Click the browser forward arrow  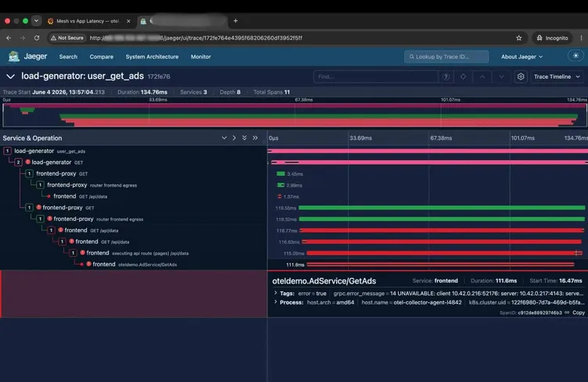pyautogui.click(x=23, y=37)
